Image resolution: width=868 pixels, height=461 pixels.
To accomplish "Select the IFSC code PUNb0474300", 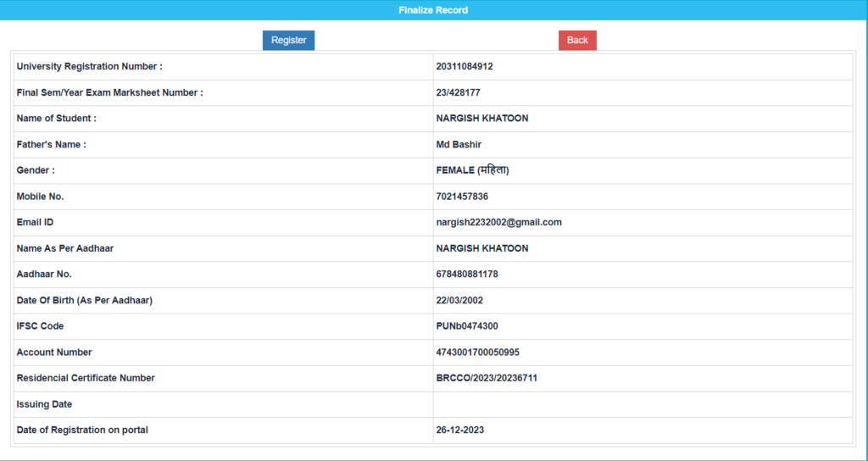I will click(467, 326).
